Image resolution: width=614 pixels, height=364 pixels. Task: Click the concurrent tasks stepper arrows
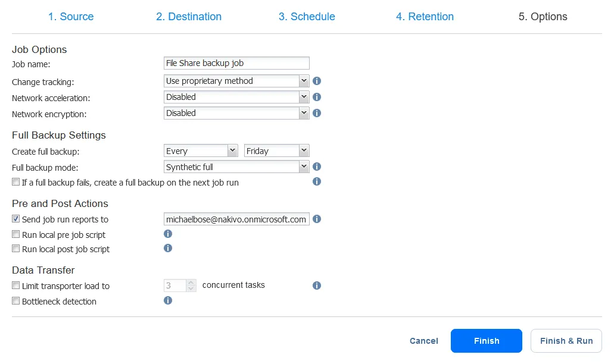pyautogui.click(x=191, y=286)
